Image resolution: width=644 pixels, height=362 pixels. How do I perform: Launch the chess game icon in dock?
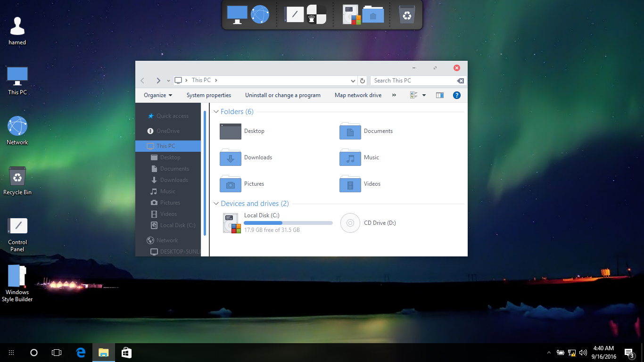[x=316, y=15]
